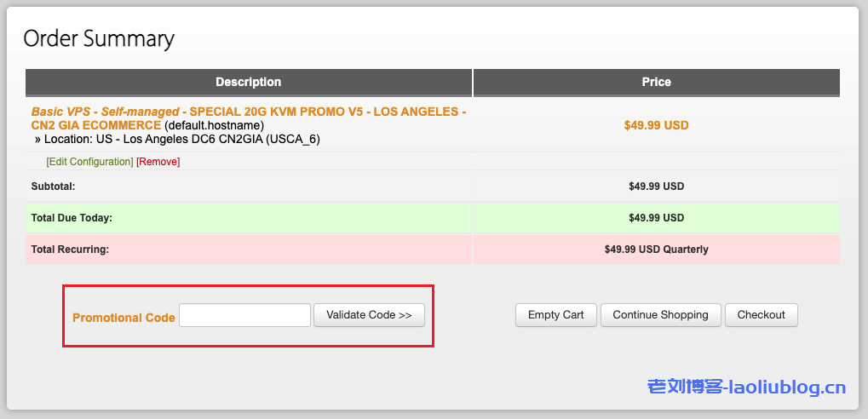Click the Edit Configuration link
Viewport: 868px width, 419px height.
point(89,162)
